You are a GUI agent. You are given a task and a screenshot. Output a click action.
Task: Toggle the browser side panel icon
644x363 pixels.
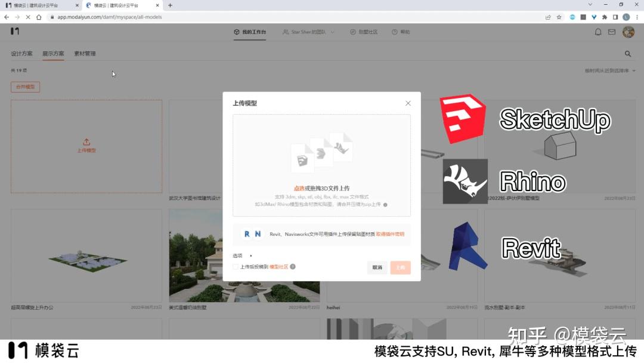pos(615,17)
